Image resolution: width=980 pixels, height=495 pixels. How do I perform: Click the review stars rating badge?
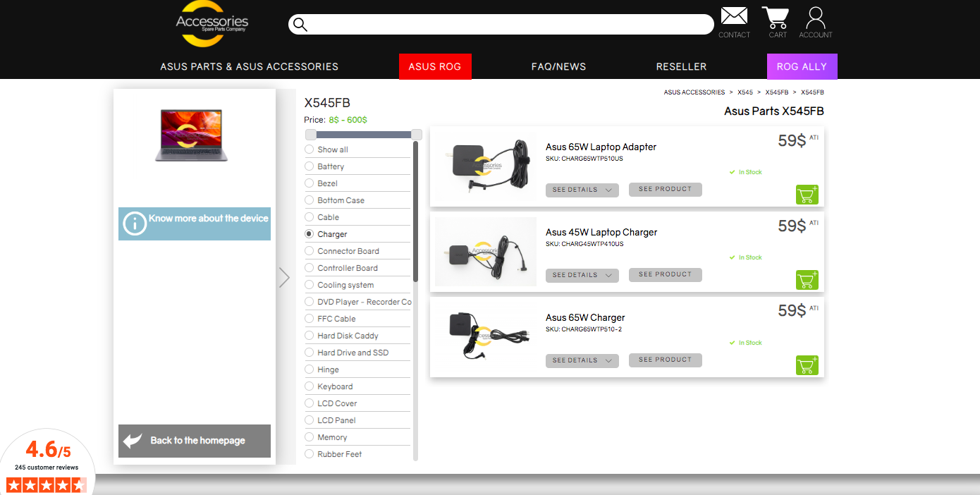tap(46, 485)
